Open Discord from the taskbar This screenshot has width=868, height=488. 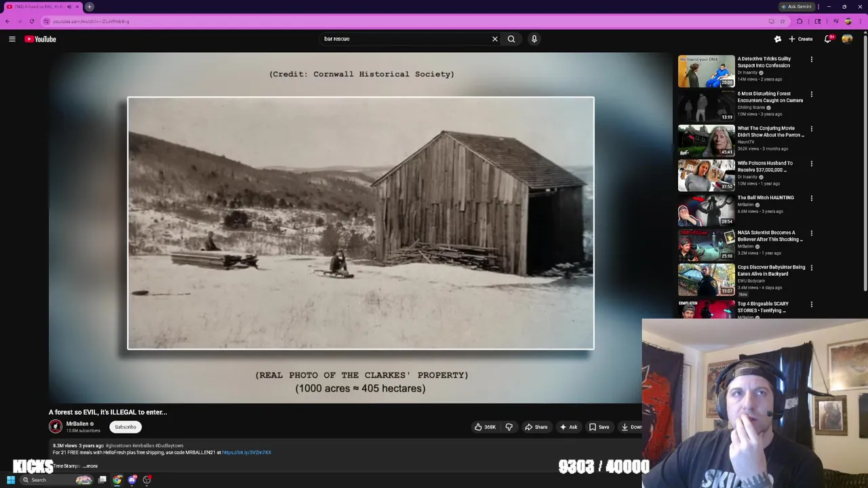click(132, 480)
